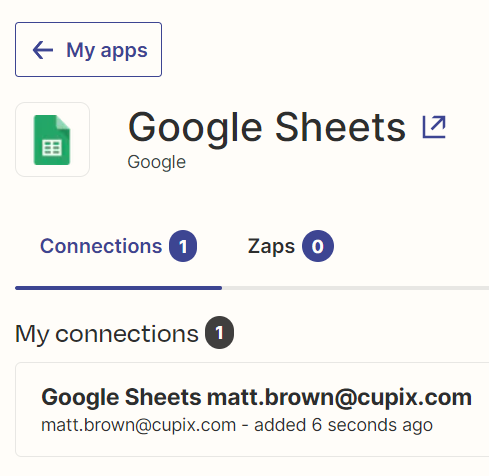Click the 'My apps' text label
The image size is (489, 476).
[107, 51]
